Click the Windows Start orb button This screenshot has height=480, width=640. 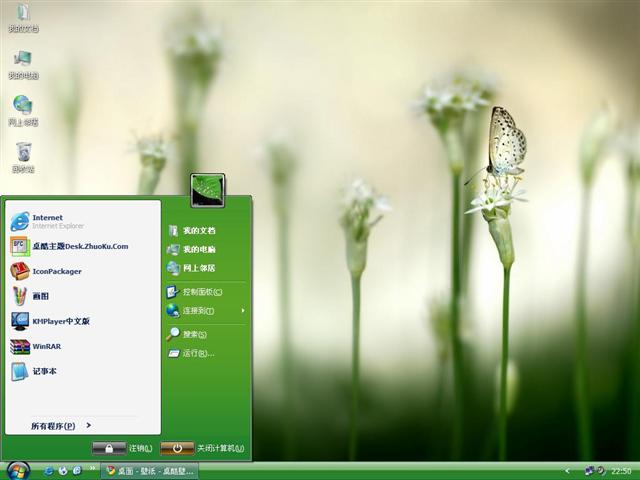click(x=18, y=471)
